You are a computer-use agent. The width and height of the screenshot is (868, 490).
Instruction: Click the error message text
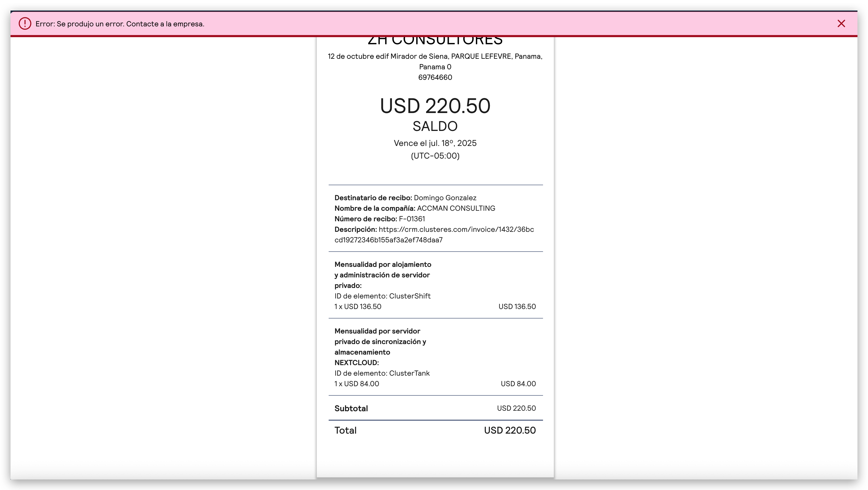120,24
